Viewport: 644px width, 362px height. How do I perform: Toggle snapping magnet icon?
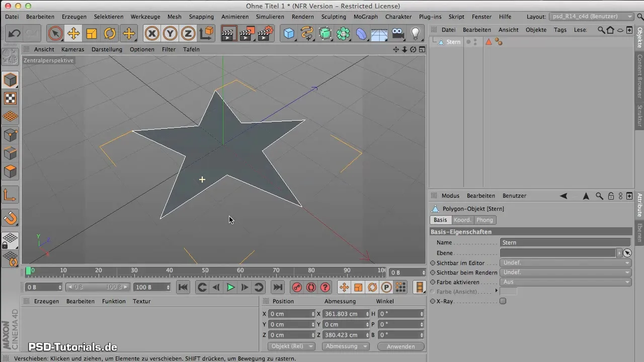10,218
